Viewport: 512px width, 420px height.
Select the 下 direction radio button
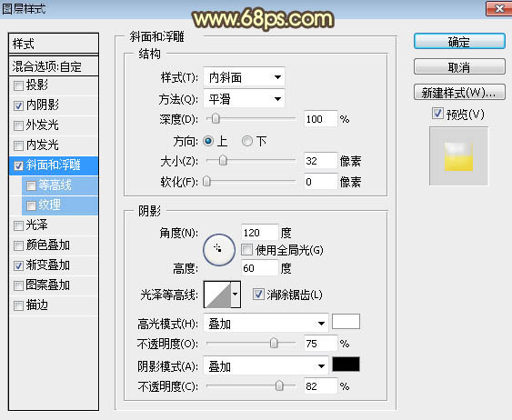(x=247, y=141)
